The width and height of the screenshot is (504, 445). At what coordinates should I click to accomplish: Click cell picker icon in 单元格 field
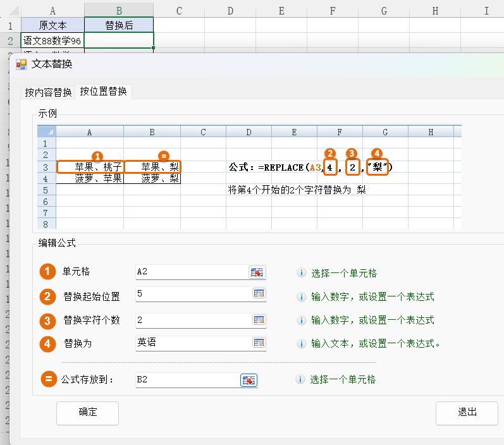(257, 272)
